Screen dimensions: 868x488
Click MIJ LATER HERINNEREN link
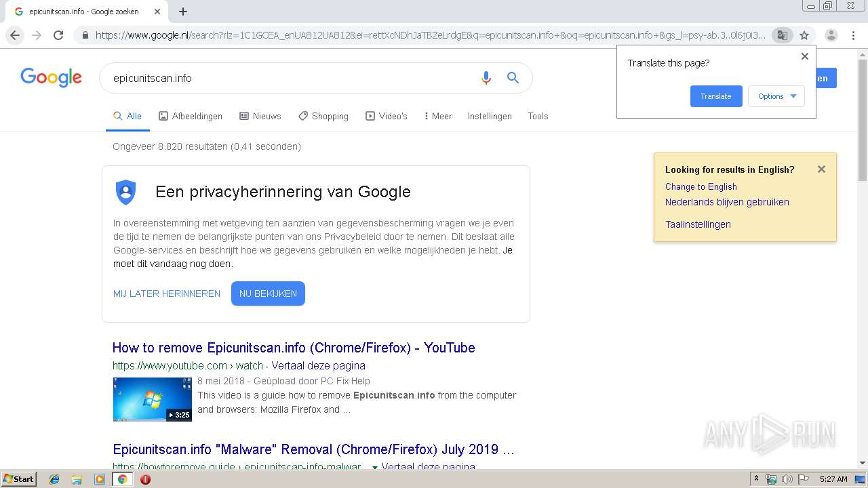point(167,293)
